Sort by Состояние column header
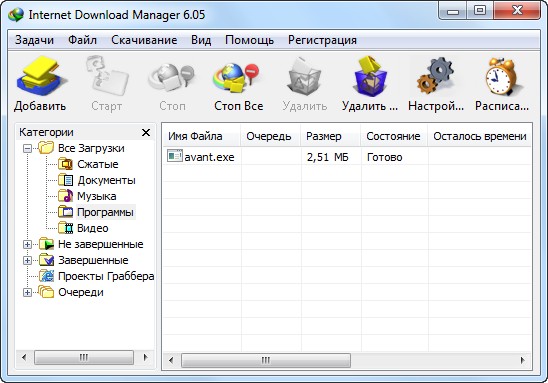The width and height of the screenshot is (548, 383). [394, 136]
